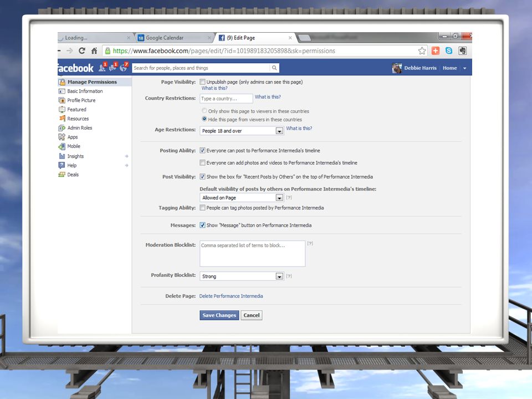Click the Resources sidebar icon

62,119
